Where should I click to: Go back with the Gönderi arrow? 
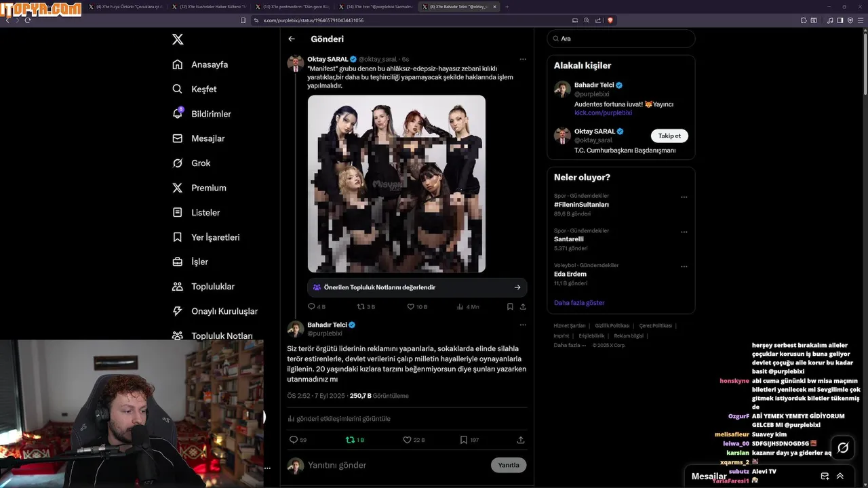[292, 39]
